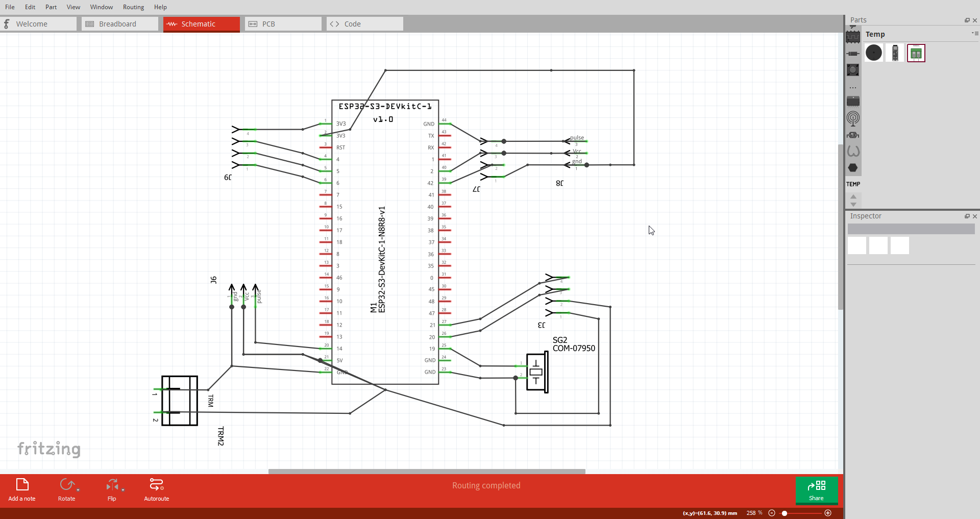Open the robot-like parts bin icon
This screenshot has height=519, width=980.
(853, 135)
